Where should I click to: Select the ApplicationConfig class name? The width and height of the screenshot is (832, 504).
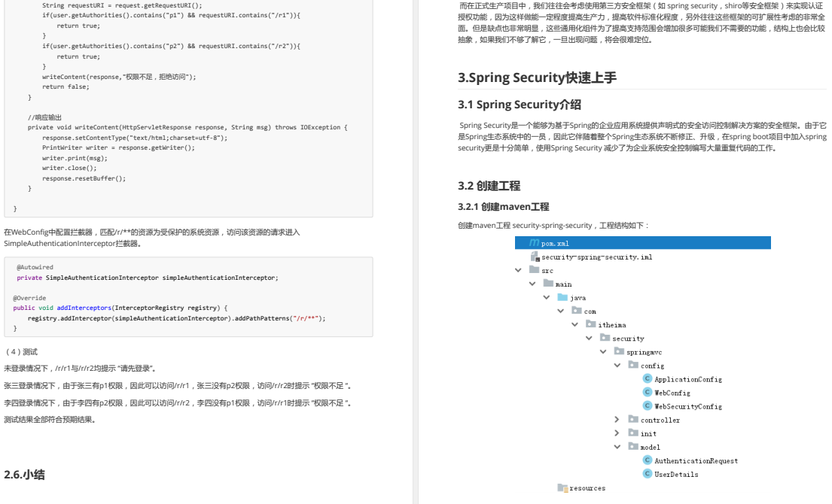pyautogui.click(x=688, y=379)
